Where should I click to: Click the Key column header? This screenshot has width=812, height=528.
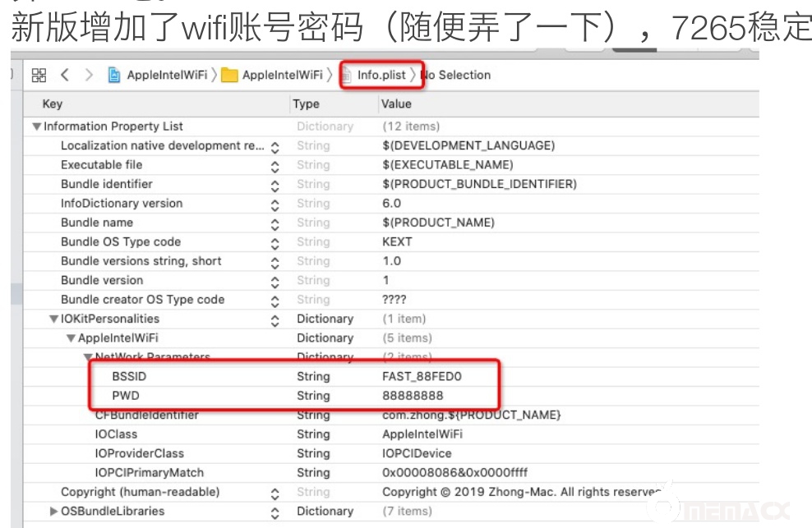pos(53,104)
